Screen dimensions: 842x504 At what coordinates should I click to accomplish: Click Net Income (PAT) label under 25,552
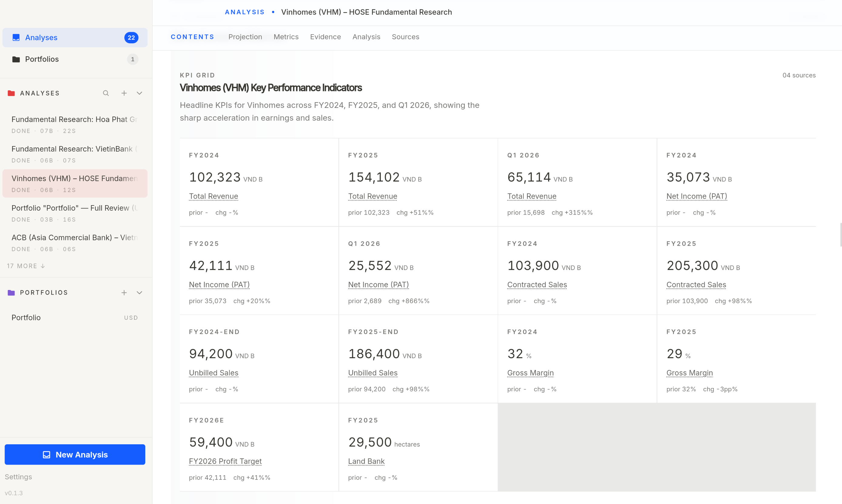coord(378,285)
